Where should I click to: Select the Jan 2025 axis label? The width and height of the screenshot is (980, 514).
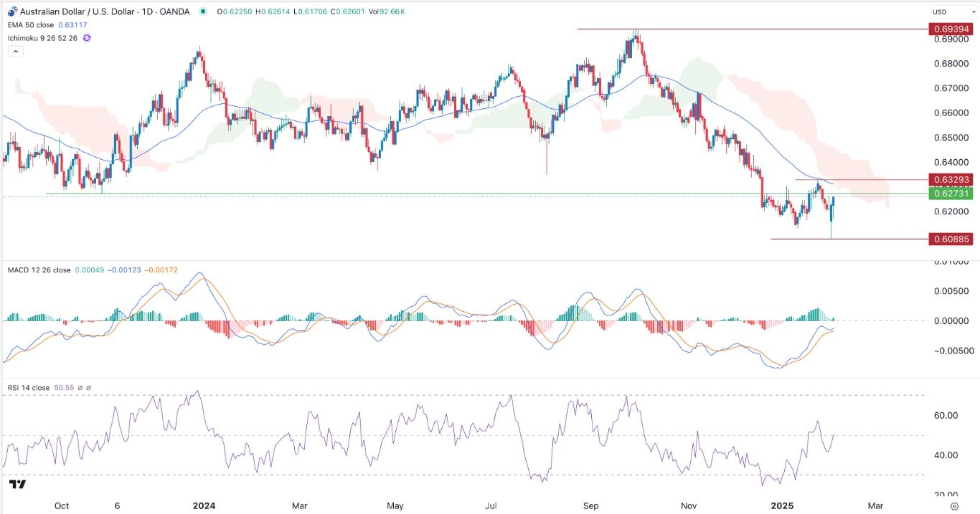tap(782, 505)
